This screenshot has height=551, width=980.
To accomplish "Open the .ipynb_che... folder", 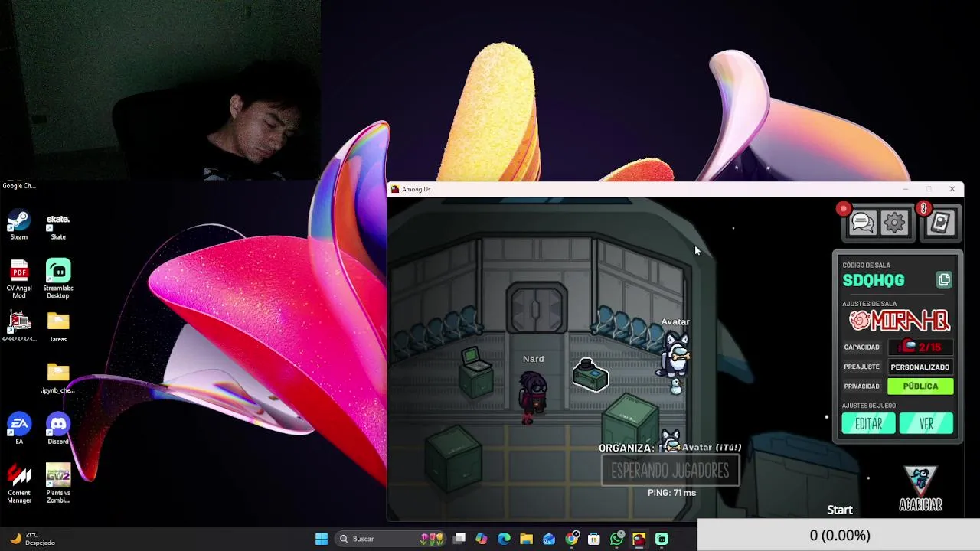I will pos(58,378).
